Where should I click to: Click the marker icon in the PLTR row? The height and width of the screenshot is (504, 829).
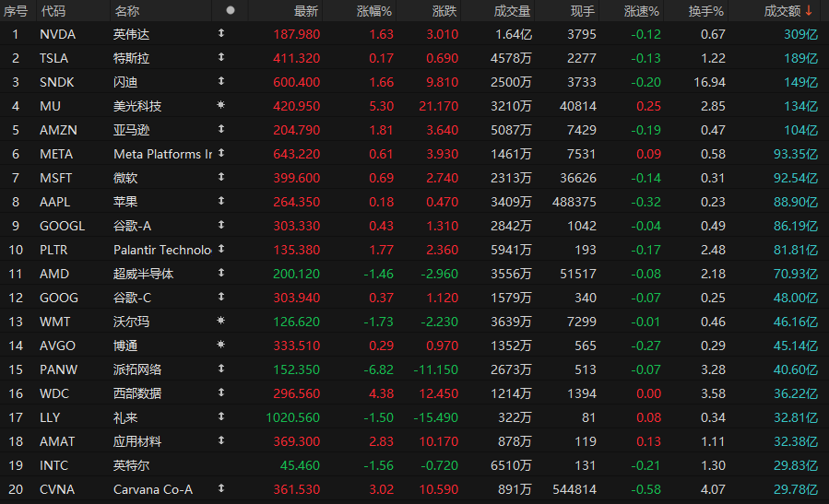221,248
